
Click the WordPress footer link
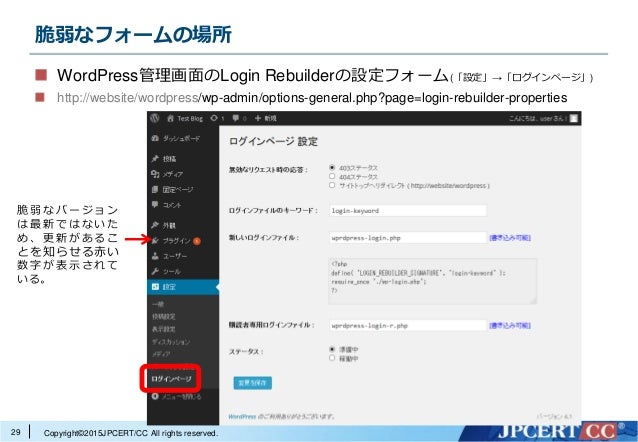(x=242, y=416)
